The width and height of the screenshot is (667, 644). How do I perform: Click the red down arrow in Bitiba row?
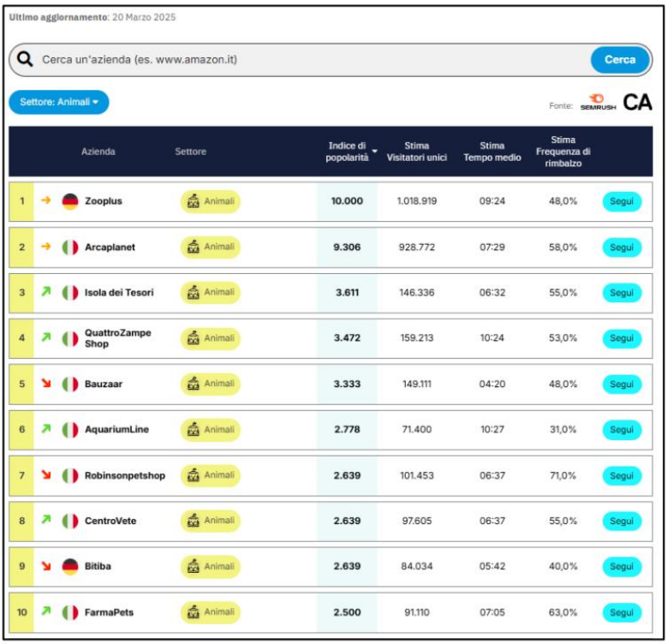(x=46, y=566)
